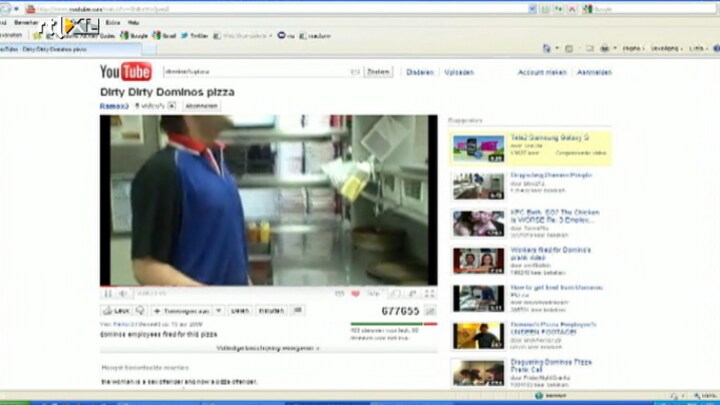Click the Leuk thumbs-up button

pyautogui.click(x=116, y=311)
